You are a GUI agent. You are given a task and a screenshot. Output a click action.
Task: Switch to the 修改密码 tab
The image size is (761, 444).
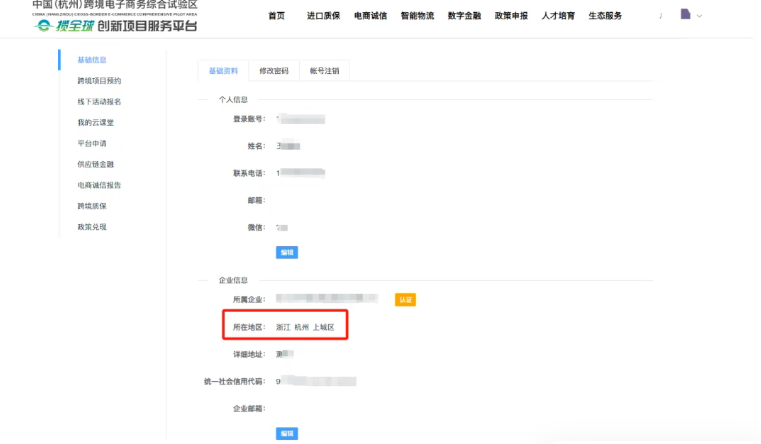click(x=274, y=71)
